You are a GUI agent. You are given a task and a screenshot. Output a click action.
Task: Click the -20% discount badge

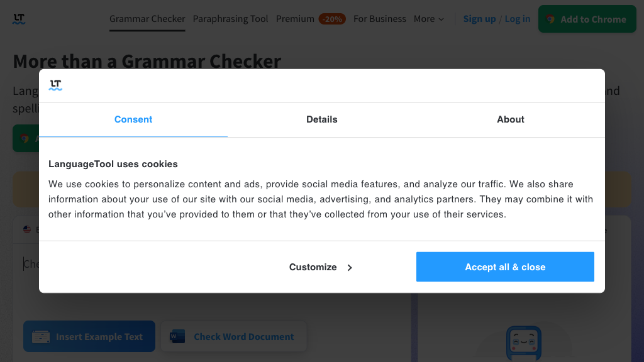click(332, 19)
